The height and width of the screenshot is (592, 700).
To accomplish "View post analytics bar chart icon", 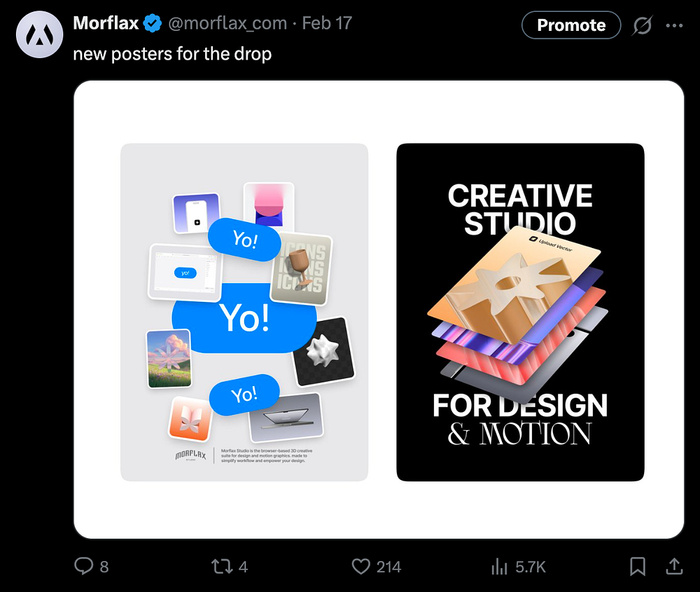I will pos(499,566).
